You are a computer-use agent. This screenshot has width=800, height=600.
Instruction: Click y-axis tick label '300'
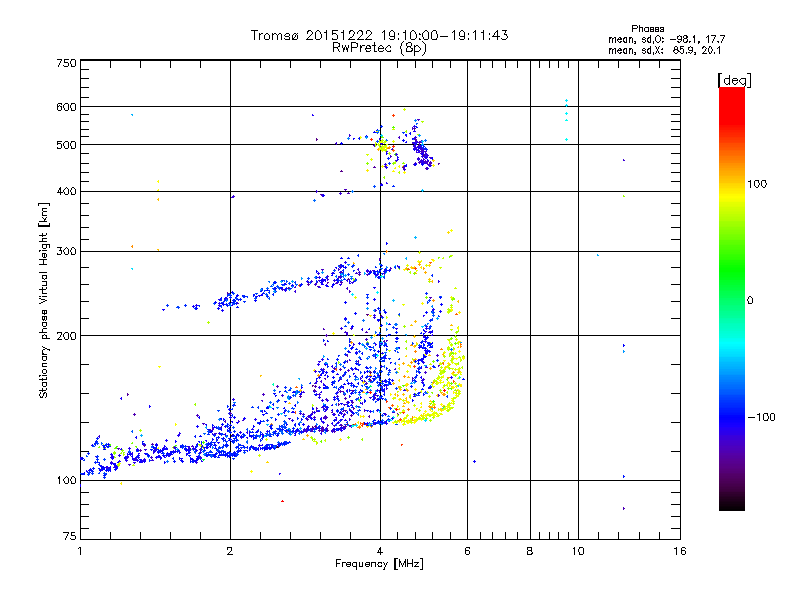[x=66, y=252]
